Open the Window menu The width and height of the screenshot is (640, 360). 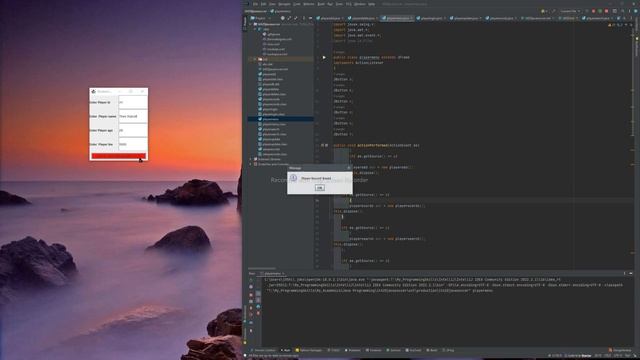tap(360, 4)
